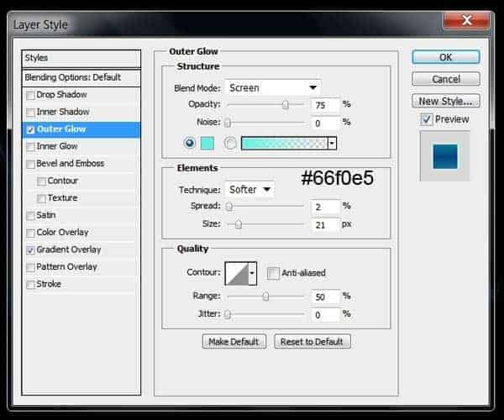Uncheck the Outer Glow checkbox
This screenshot has height=420, width=504.
[30, 129]
